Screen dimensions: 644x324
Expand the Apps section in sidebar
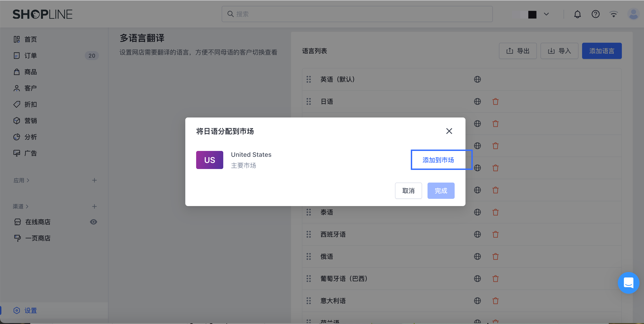click(21, 181)
